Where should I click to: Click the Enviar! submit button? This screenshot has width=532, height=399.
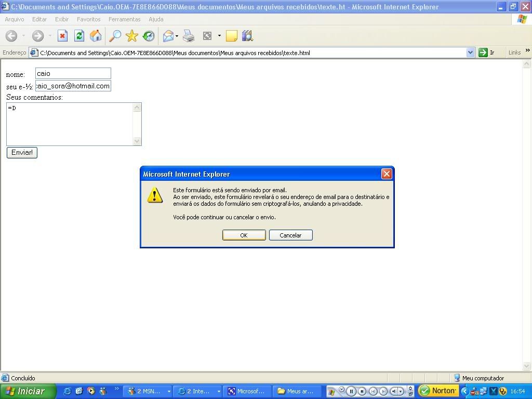click(x=22, y=153)
